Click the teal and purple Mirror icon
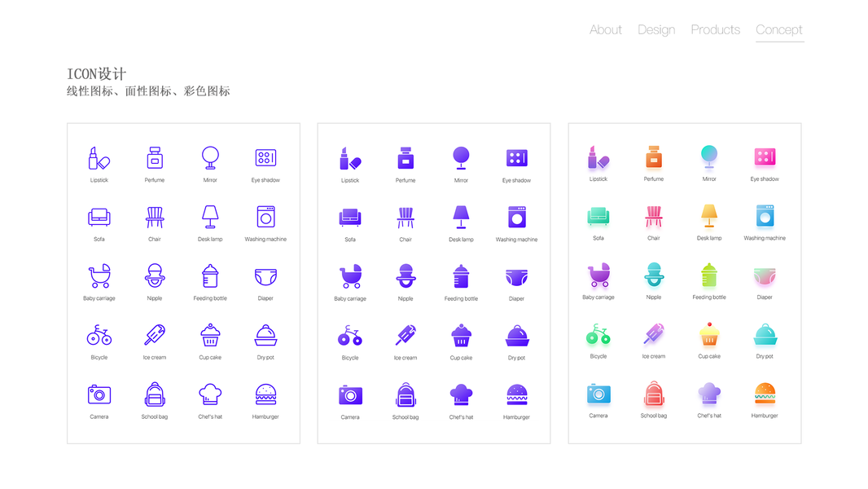This screenshot has height=489, width=868. tap(709, 157)
